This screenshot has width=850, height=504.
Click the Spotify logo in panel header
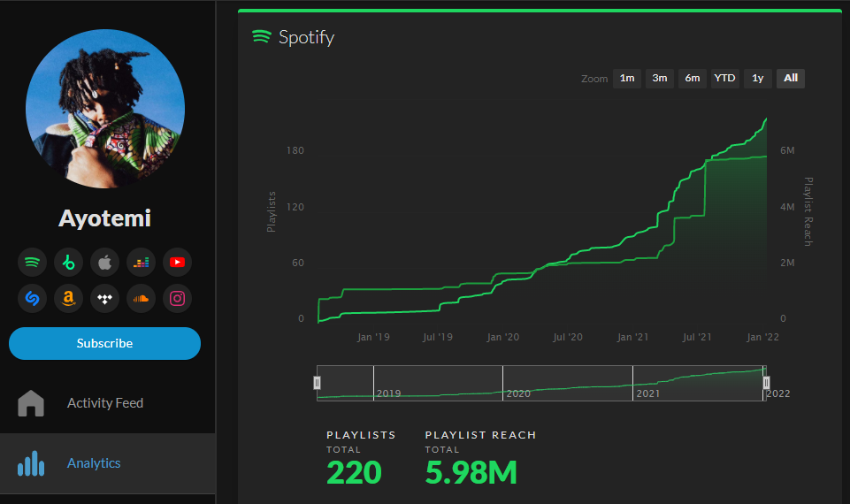[x=261, y=36]
